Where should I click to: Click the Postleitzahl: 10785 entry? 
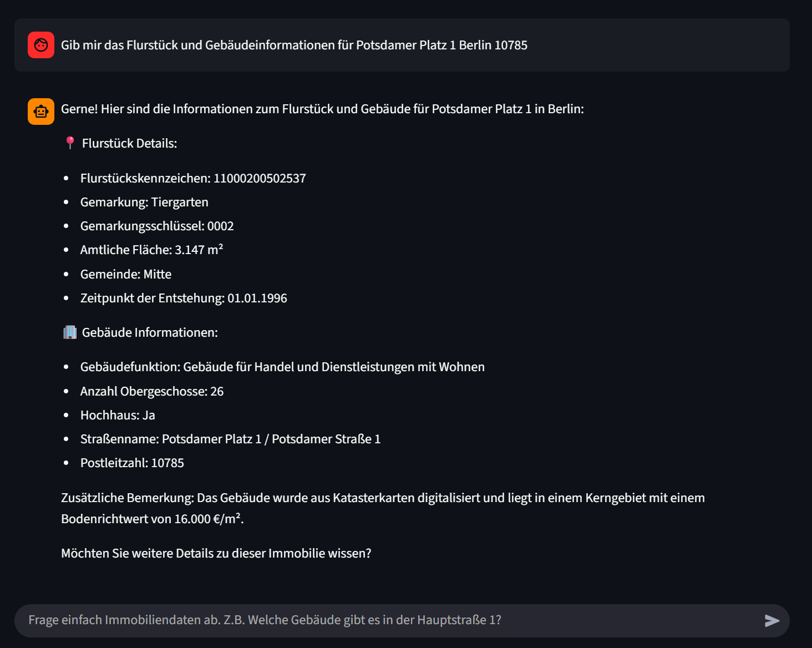[132, 463]
